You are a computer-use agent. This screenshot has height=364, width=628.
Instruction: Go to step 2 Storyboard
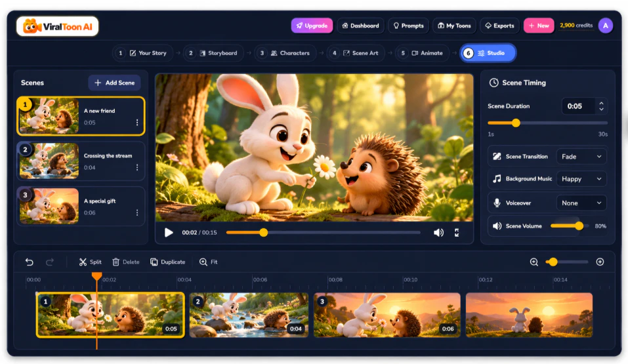pyautogui.click(x=213, y=53)
